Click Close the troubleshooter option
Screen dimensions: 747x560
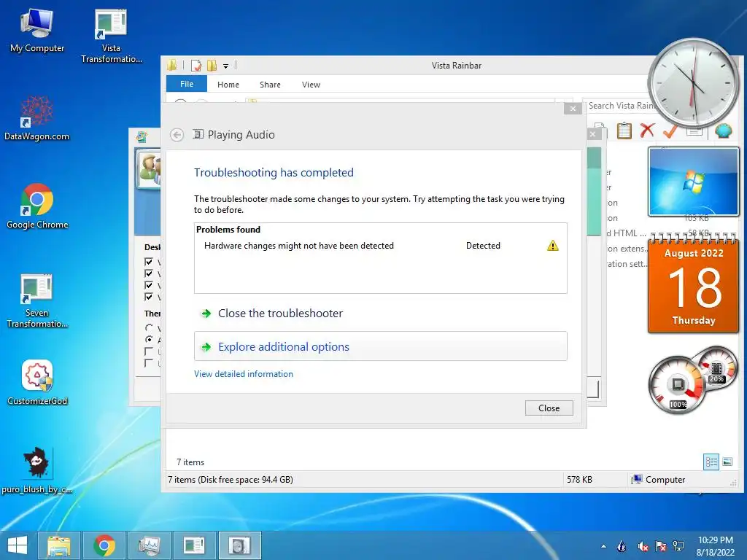click(280, 314)
